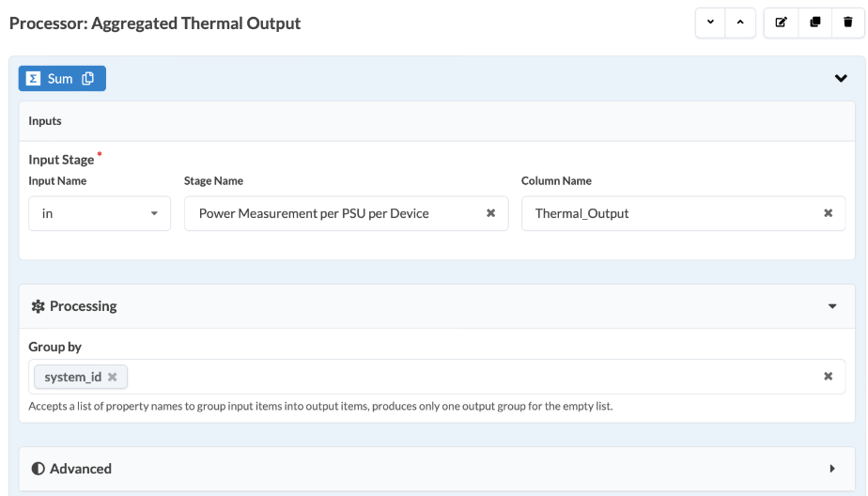Click the gears icon next to Processing
Image resolution: width=868 pixels, height=496 pixels.
39,306
